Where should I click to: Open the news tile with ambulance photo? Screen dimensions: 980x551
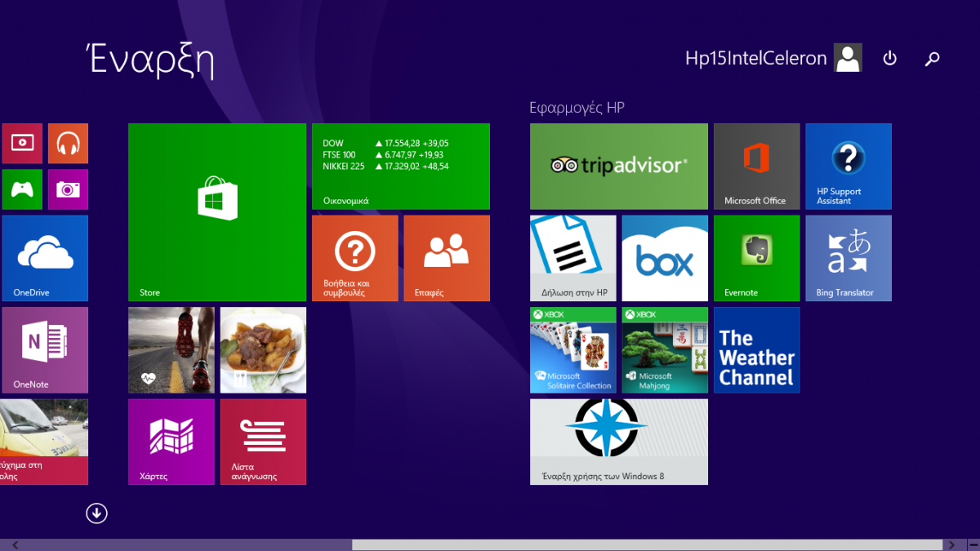tap(44, 442)
